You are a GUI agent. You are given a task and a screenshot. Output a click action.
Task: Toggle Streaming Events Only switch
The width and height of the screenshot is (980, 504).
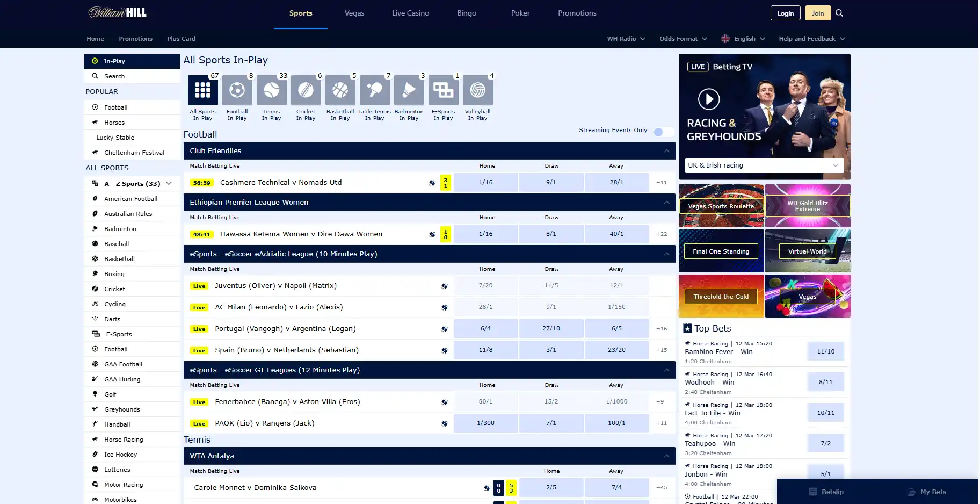[663, 132]
